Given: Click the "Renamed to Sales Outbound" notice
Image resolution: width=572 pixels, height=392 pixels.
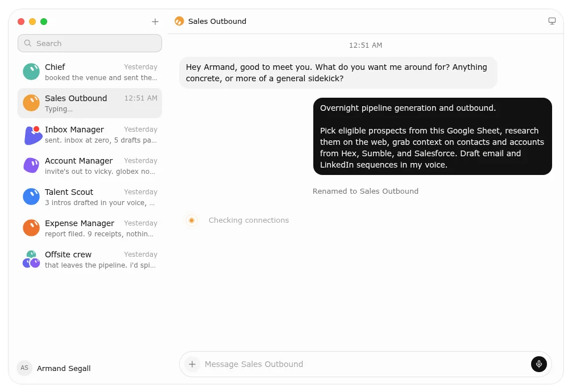Looking at the screenshot, I should [366, 191].
